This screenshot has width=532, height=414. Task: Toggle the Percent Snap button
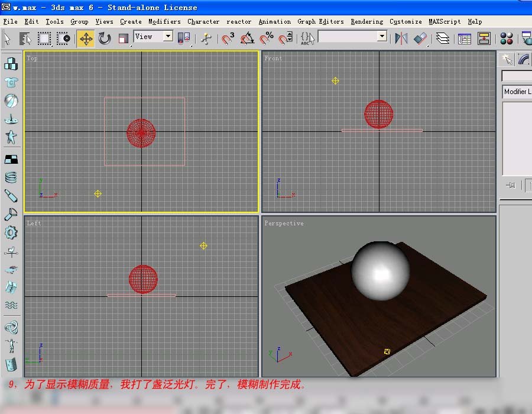pyautogui.click(x=267, y=39)
